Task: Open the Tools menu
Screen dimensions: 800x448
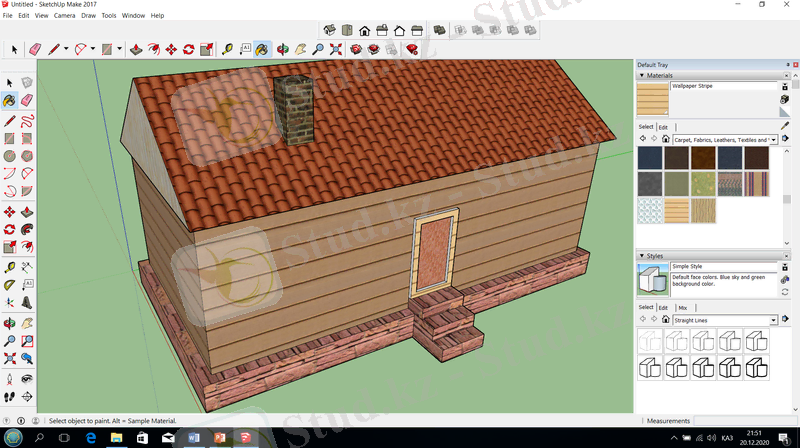Action: (108, 16)
